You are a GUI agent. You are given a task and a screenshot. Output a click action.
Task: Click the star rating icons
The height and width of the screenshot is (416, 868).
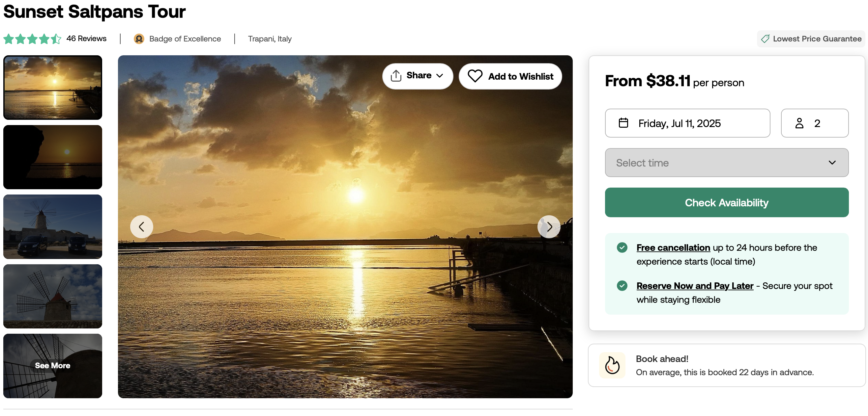(32, 39)
